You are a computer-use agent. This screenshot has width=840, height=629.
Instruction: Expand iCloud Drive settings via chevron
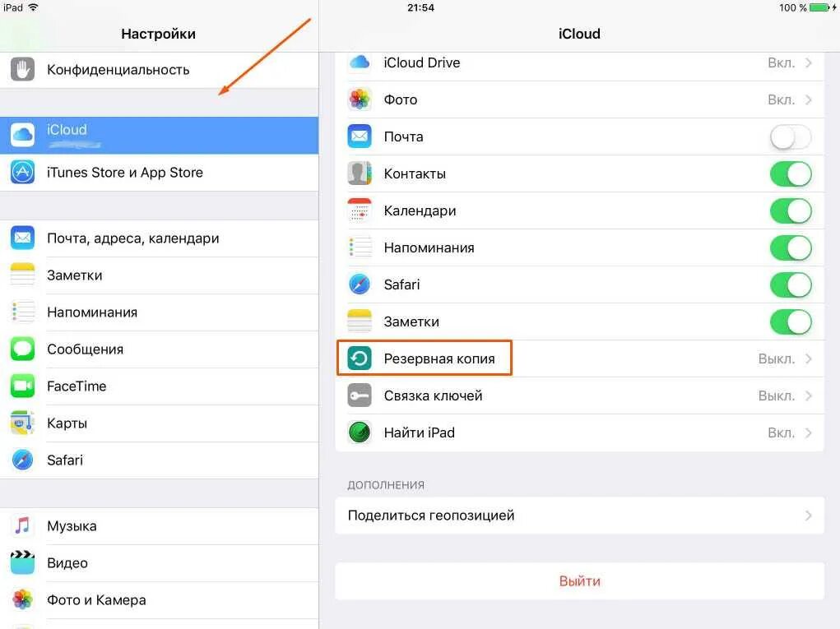[809, 62]
